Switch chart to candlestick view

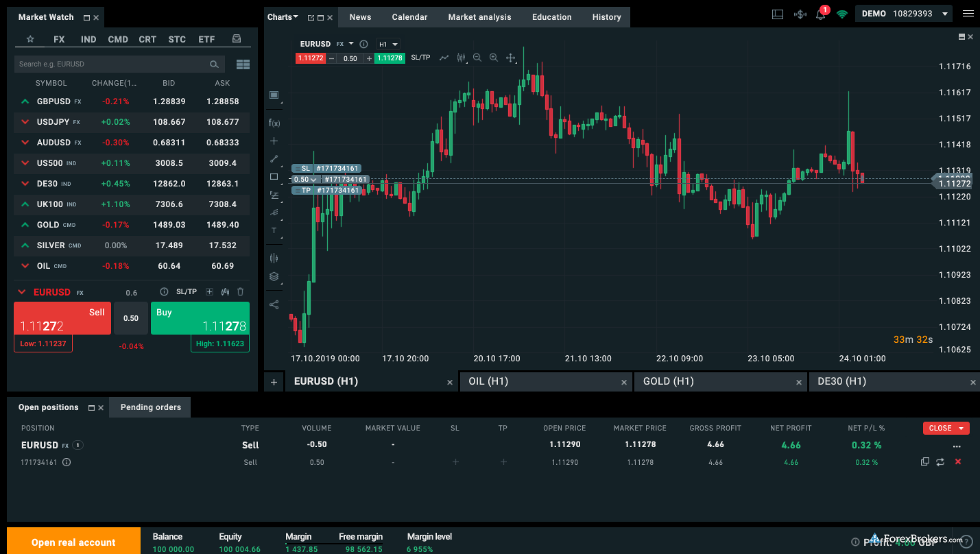(x=461, y=58)
